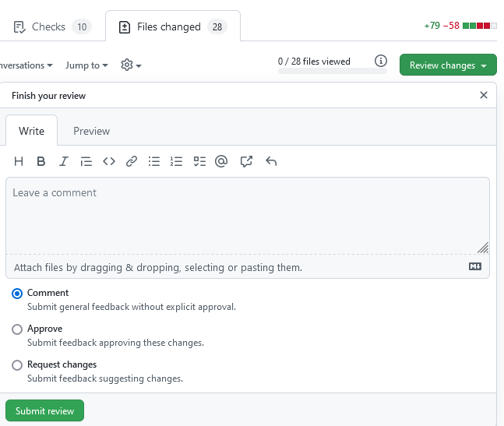Insert a bulleted list

154,161
